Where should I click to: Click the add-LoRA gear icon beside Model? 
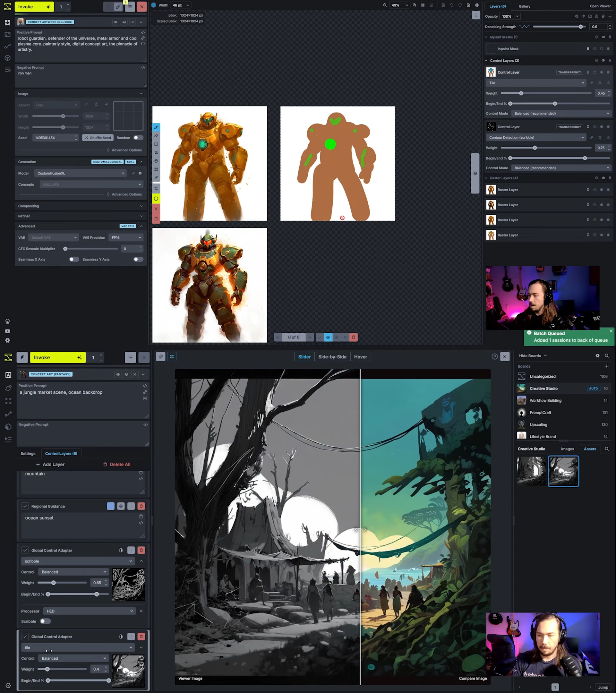tap(140, 173)
